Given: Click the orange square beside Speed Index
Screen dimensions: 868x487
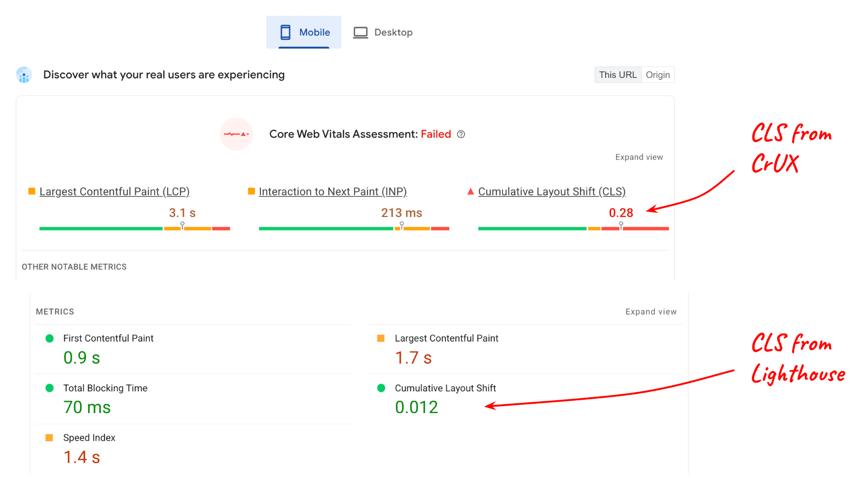Looking at the screenshot, I should (x=49, y=437).
